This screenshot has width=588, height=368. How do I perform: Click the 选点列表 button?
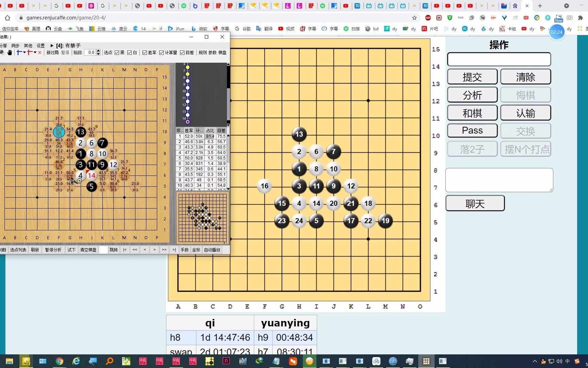(x=18, y=250)
